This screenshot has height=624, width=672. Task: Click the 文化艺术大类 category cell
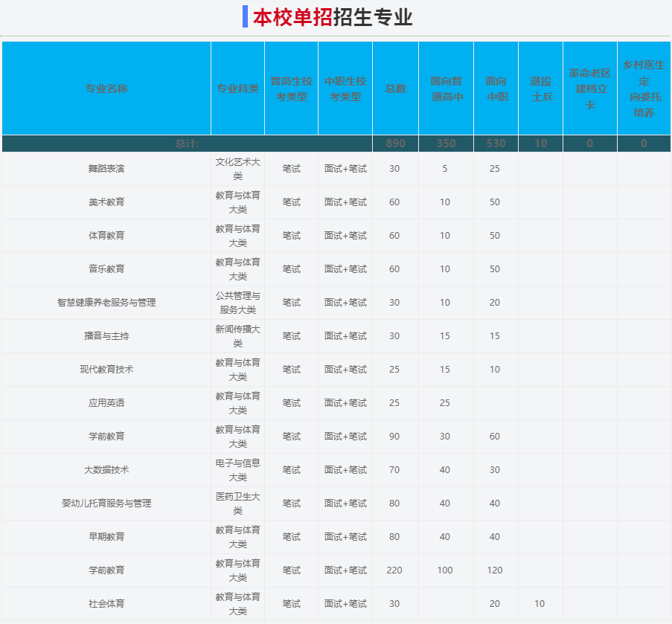[238, 169]
